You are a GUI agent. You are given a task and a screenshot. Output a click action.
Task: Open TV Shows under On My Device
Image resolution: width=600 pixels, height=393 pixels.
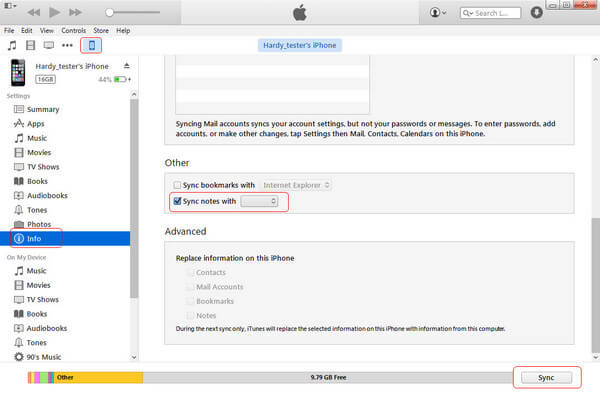pyautogui.click(x=65, y=300)
